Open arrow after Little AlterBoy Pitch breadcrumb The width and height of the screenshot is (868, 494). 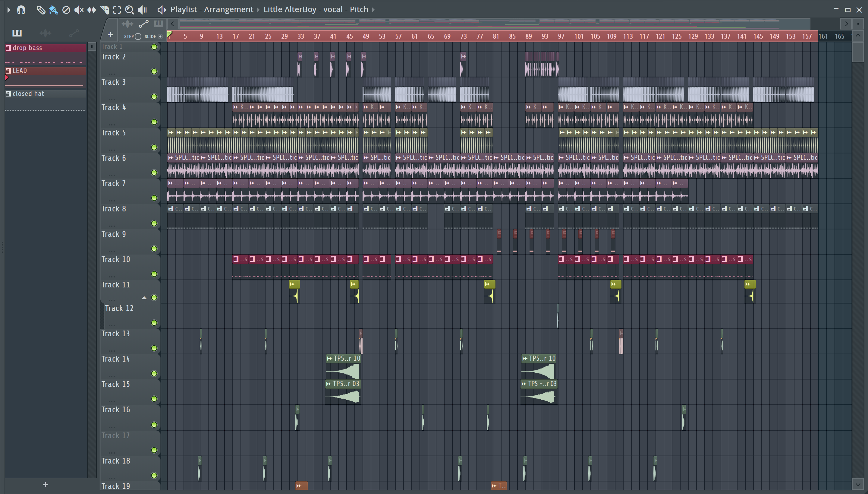tap(374, 10)
